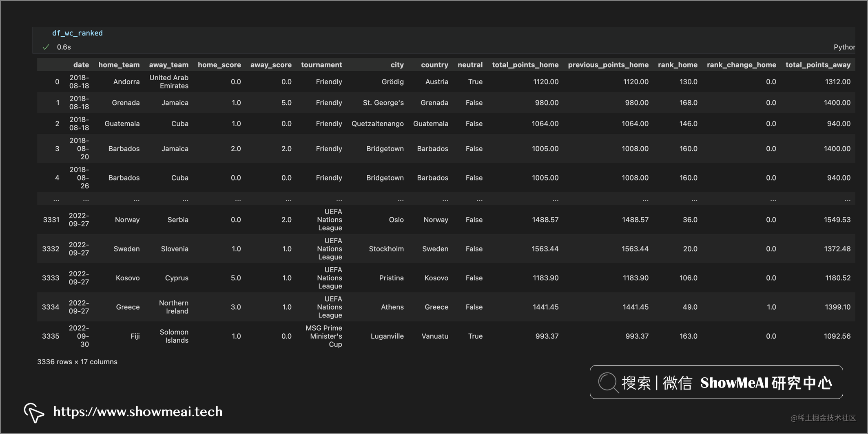The image size is (868, 434).
Task: Click the row index 3333 label
Action: tap(51, 278)
